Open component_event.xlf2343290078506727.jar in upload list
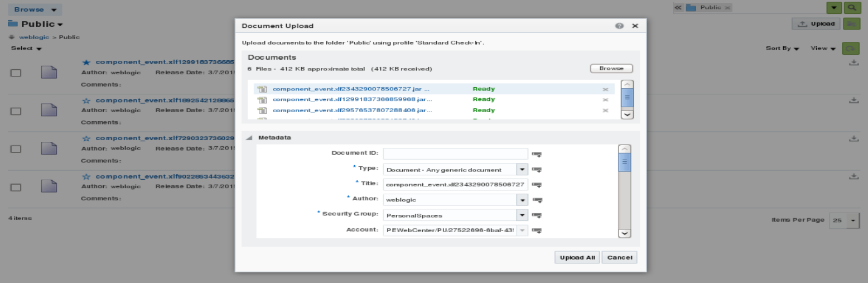 coord(351,89)
